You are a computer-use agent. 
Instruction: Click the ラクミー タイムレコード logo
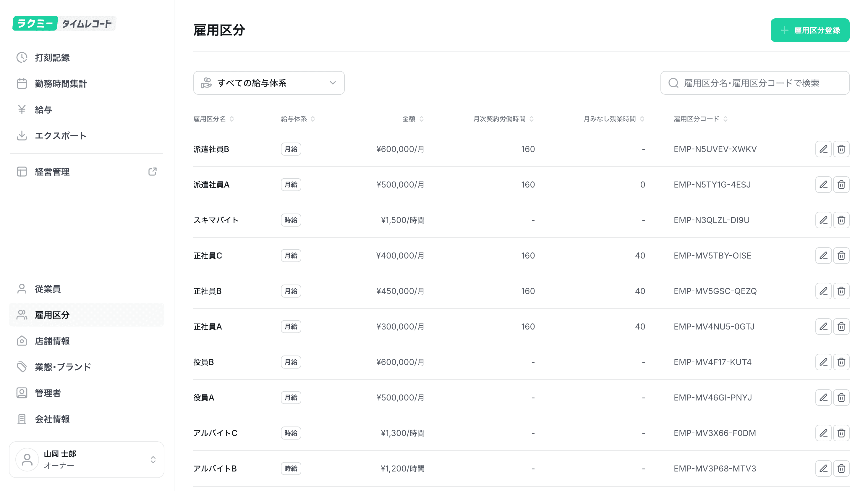tap(64, 23)
